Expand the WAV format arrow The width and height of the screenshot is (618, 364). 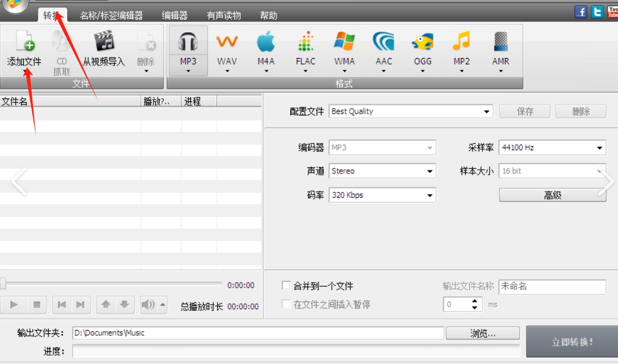click(x=227, y=71)
